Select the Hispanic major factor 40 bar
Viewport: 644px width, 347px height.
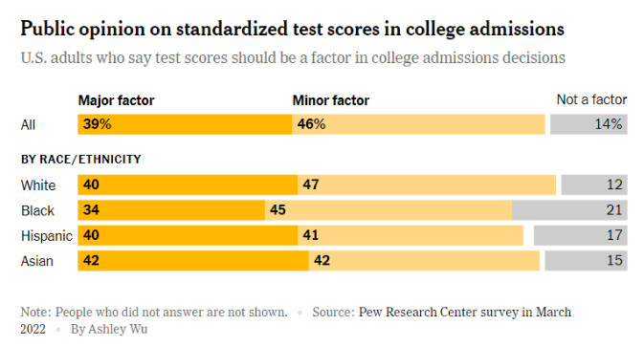click(188, 235)
